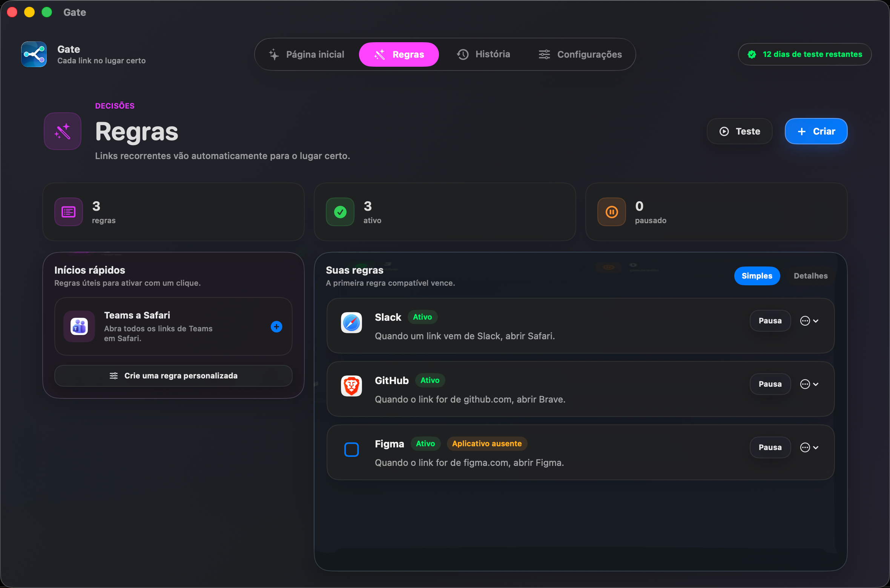
Task: Click the Inícios rápidos heading
Action: (x=90, y=270)
